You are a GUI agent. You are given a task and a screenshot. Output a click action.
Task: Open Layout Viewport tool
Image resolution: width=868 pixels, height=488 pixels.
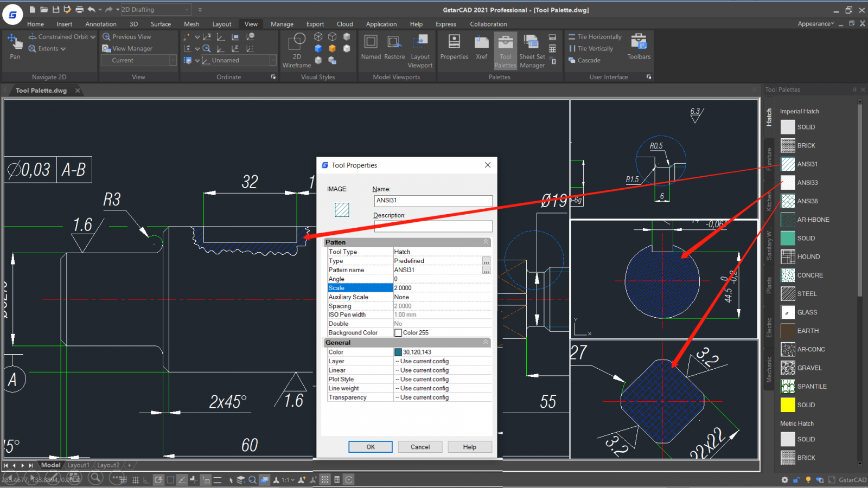(x=420, y=50)
